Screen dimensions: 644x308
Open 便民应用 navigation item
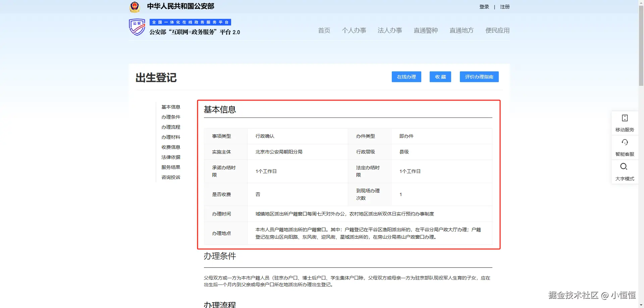[x=497, y=30]
